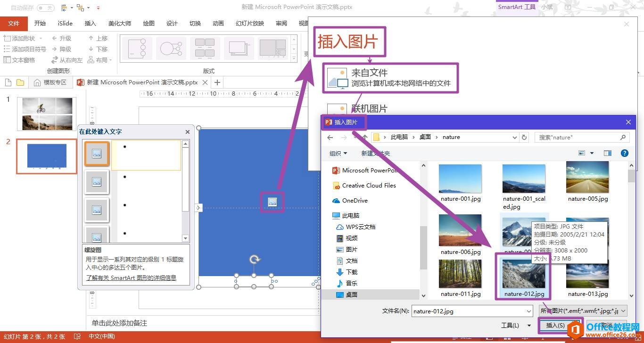The width and height of the screenshot is (644, 343).
Task: Toggle the preview pane in the file dialog
Action: tap(607, 153)
